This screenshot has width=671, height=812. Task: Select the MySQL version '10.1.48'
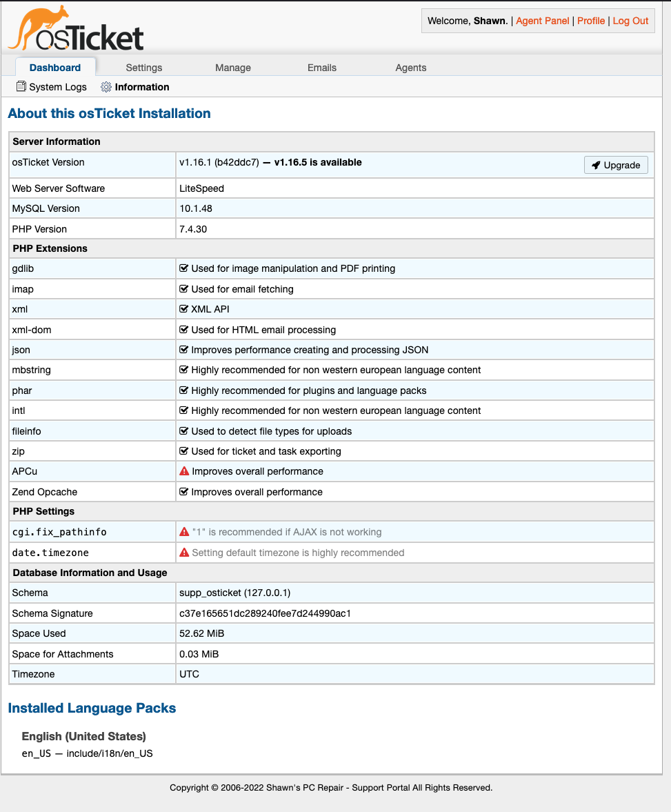pyautogui.click(x=196, y=208)
